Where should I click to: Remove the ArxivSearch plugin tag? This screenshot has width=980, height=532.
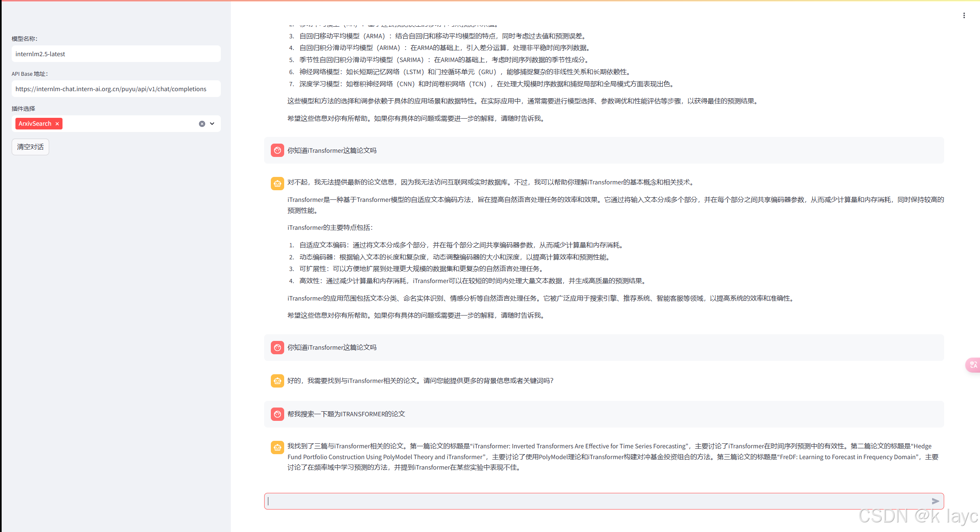coord(57,124)
